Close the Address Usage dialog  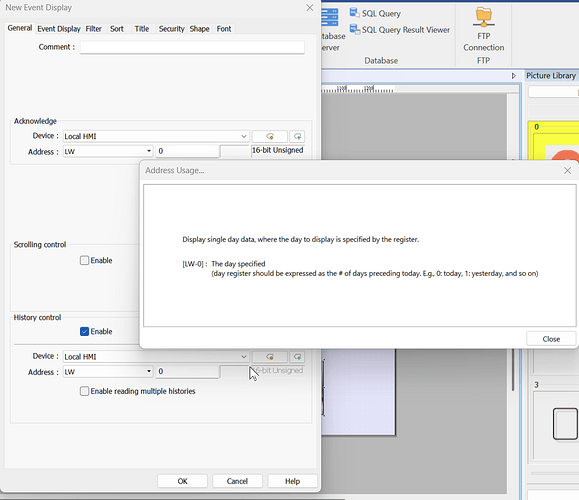[551, 339]
